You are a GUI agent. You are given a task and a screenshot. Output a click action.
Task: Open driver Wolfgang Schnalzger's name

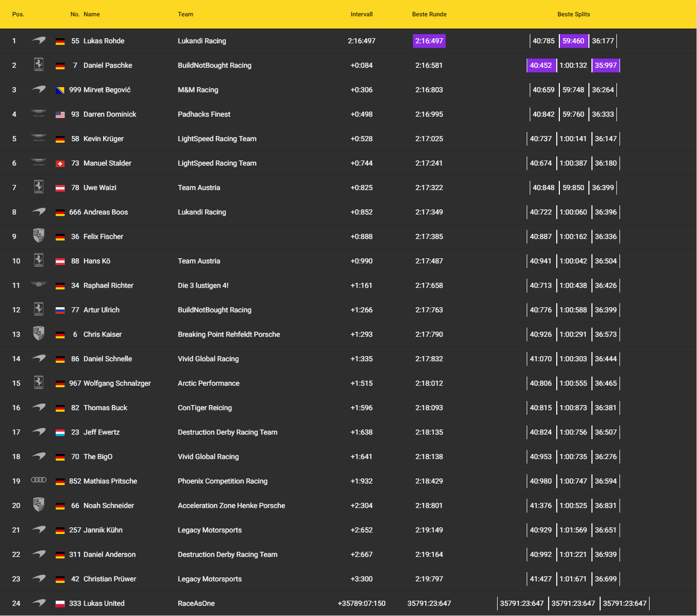pyautogui.click(x=117, y=383)
